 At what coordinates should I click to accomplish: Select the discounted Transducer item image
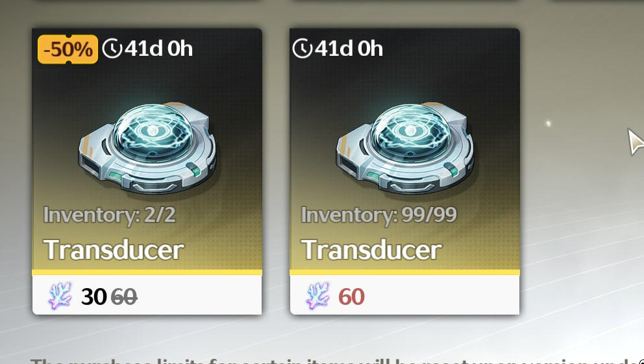click(x=148, y=148)
